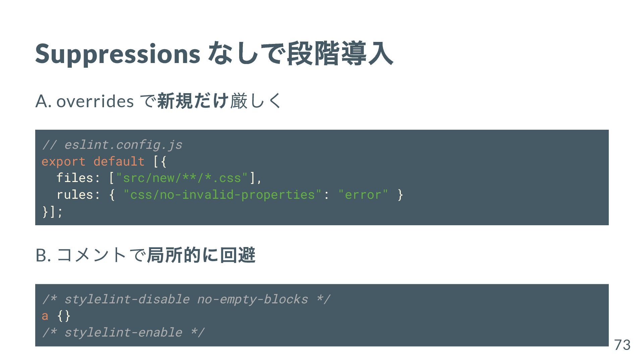
Task: Click the word 'overrides' in heading A
Action: point(95,101)
